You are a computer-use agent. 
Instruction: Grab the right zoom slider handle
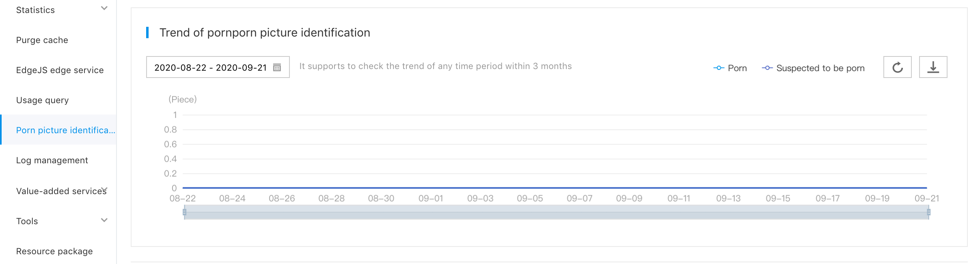point(929,212)
